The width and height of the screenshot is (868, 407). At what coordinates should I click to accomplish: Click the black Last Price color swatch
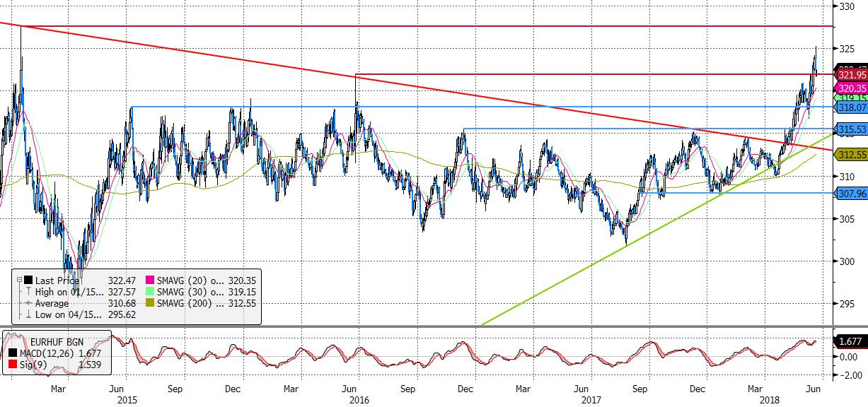tap(28, 281)
